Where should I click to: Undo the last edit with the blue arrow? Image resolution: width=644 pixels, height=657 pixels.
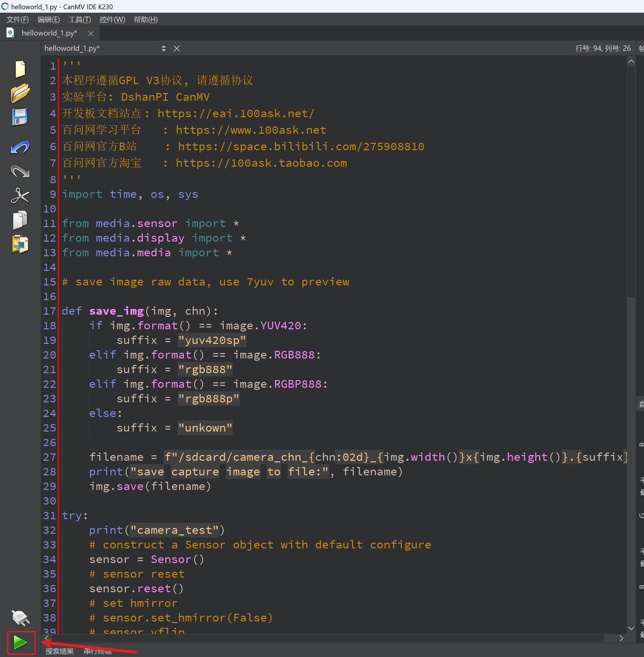[20, 147]
